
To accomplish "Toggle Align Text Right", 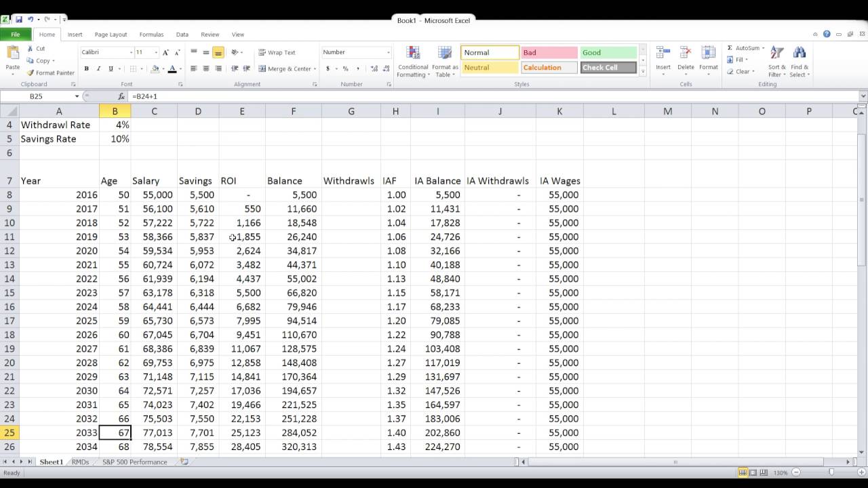I will (218, 68).
